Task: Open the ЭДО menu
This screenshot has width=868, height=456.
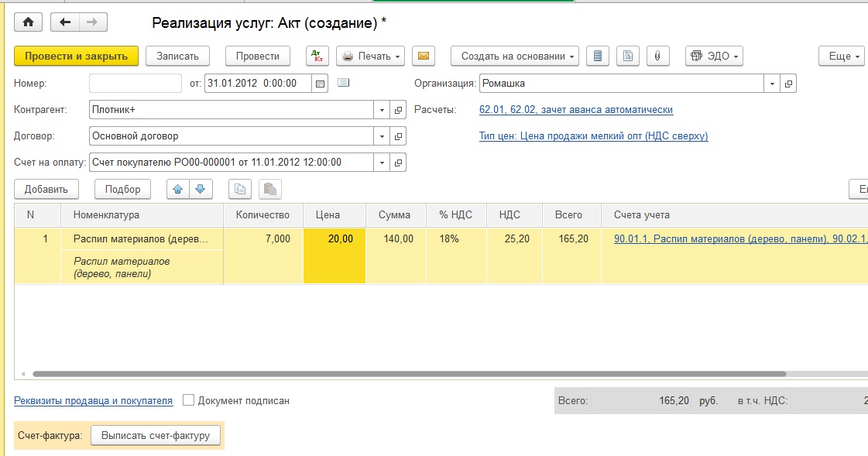Action: pos(714,57)
